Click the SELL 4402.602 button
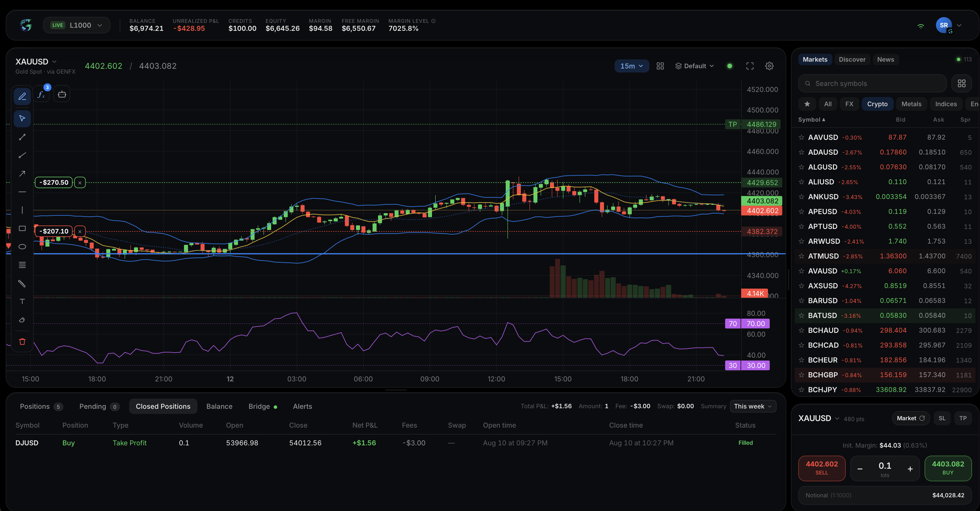The height and width of the screenshot is (511, 980). (821, 468)
